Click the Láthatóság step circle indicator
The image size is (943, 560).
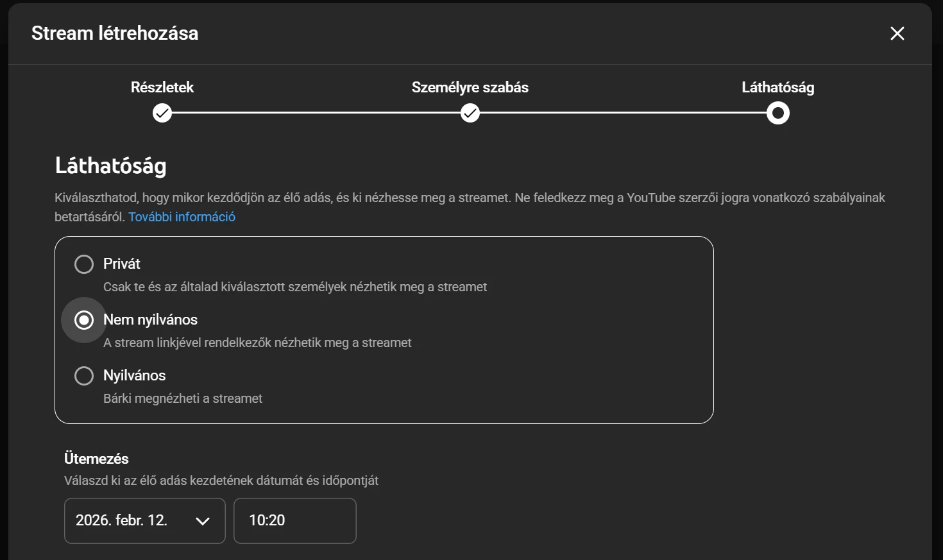tap(777, 114)
